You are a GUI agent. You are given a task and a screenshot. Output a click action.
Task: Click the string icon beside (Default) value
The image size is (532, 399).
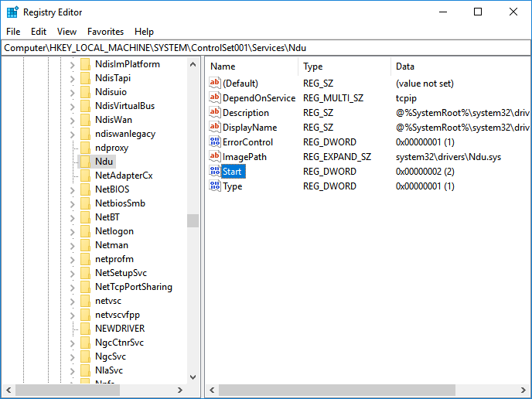coord(215,84)
